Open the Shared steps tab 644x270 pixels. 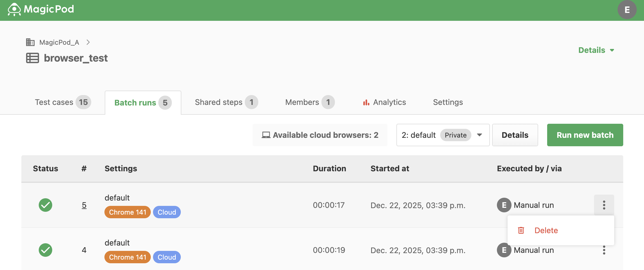coord(226,102)
